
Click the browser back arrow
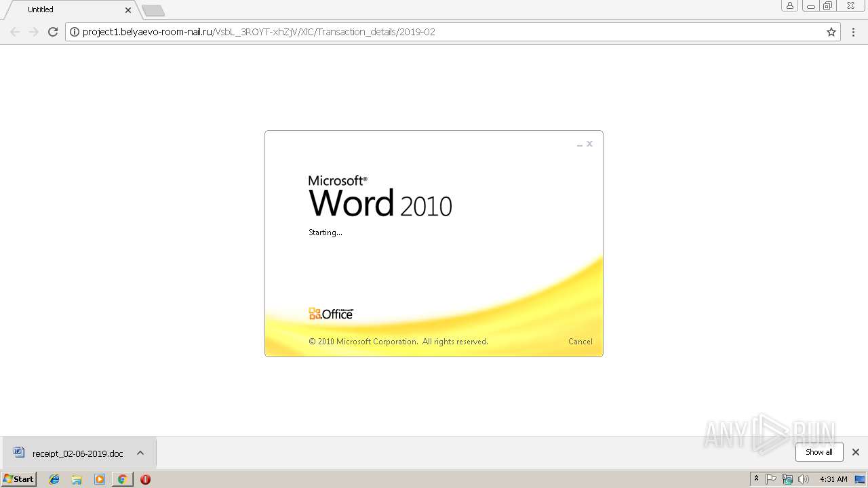pyautogui.click(x=15, y=32)
